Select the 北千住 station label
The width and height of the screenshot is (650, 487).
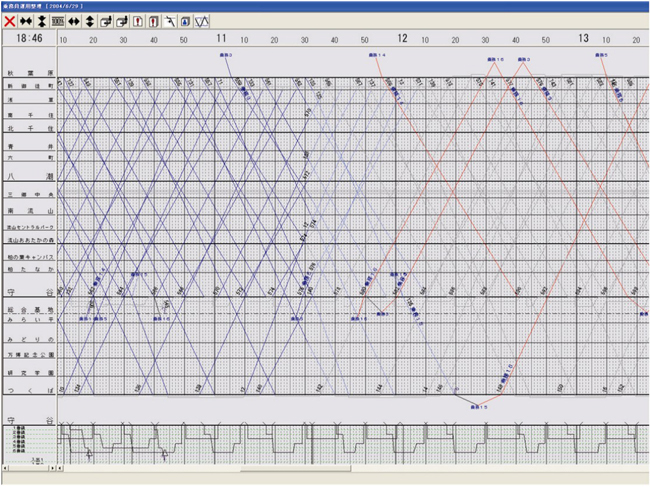tap(30, 128)
